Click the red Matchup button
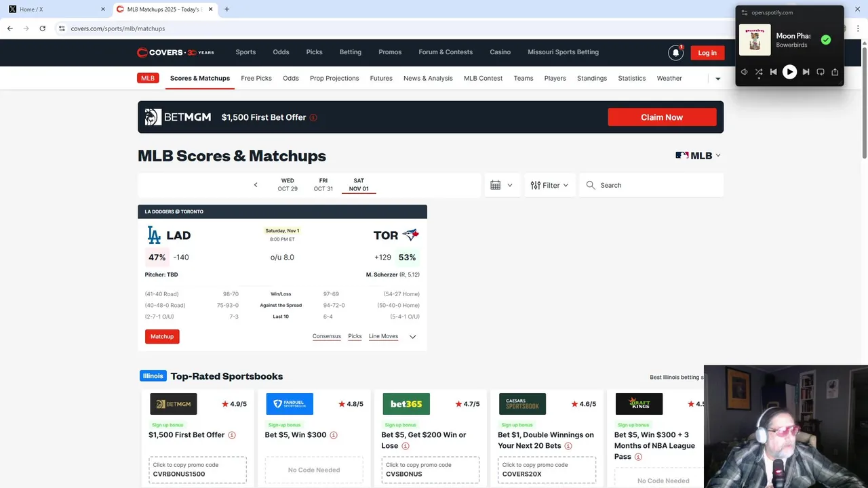Viewport: 868px width, 488px height. coord(162,336)
